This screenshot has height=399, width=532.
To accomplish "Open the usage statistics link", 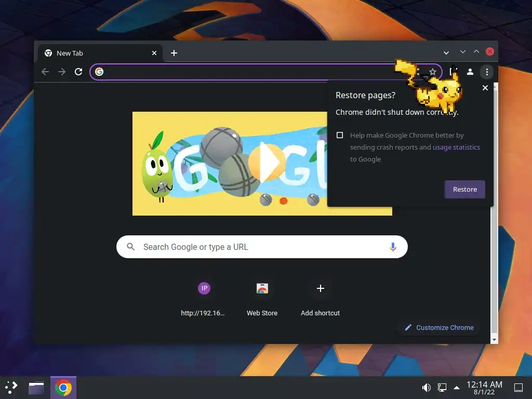I will (x=456, y=147).
